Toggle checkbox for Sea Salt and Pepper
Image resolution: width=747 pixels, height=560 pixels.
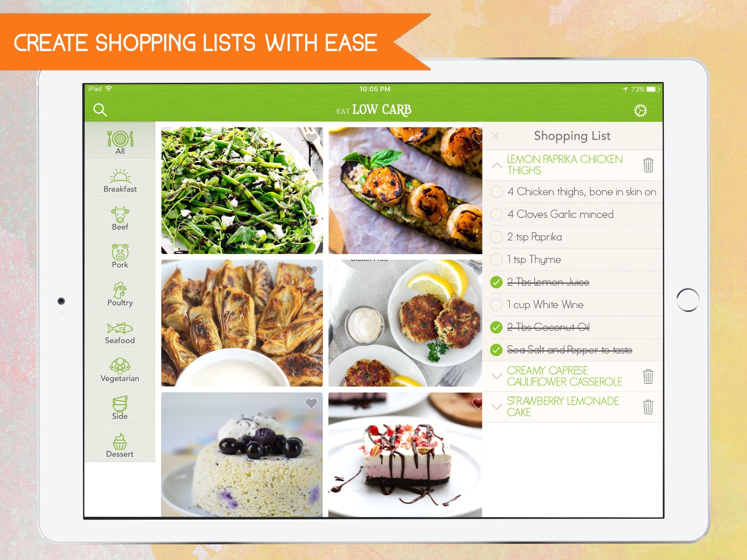[499, 350]
